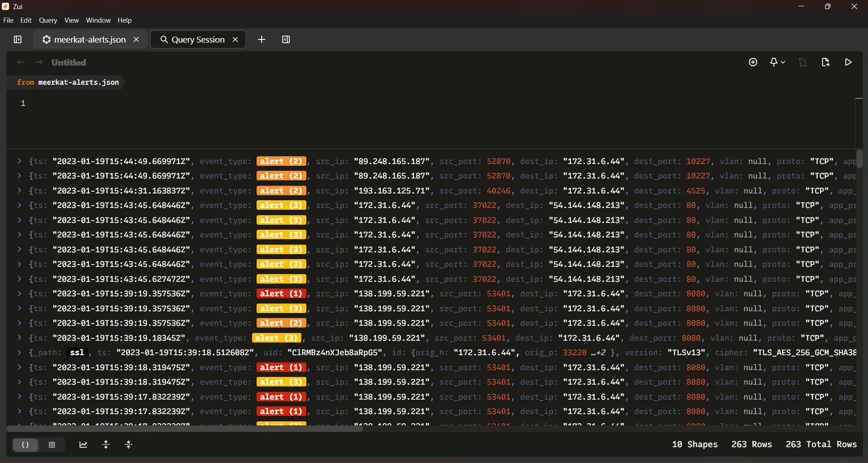Go back with the history back arrow
Image resolution: width=868 pixels, height=463 pixels.
point(21,63)
